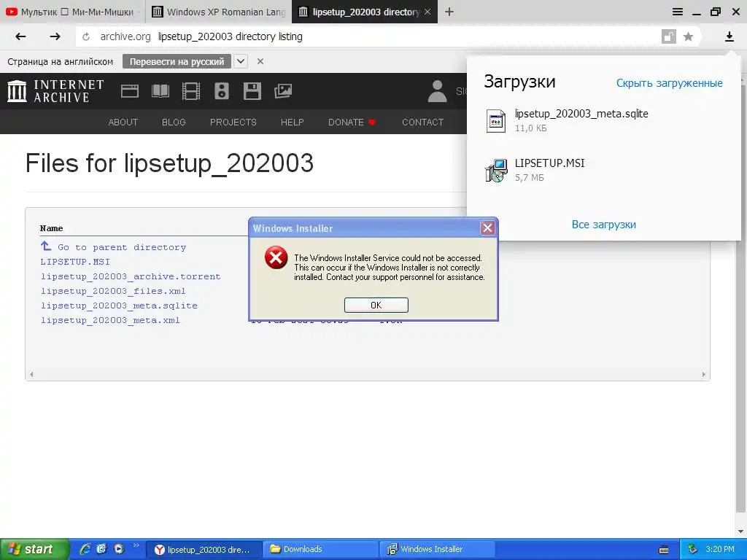Reload the page with refresh icon
The height and width of the screenshot is (560, 747).
pos(86,36)
